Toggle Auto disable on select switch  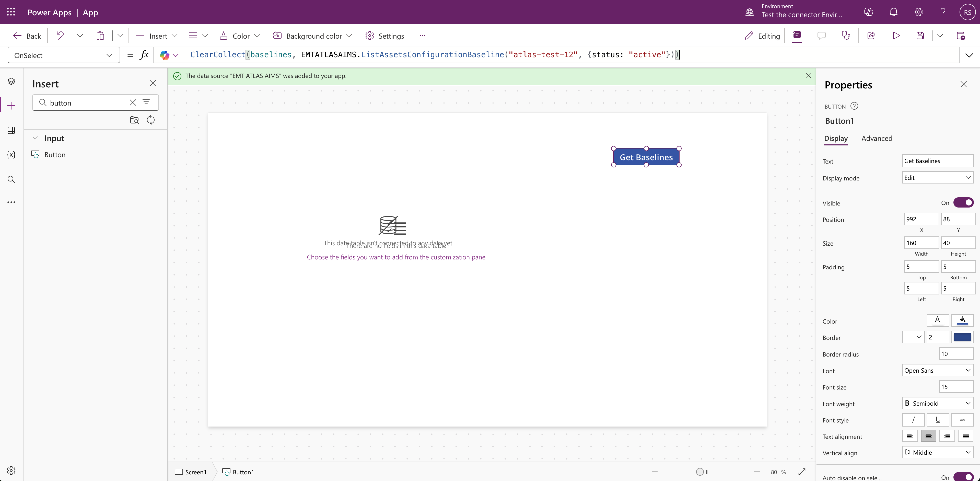[963, 477]
